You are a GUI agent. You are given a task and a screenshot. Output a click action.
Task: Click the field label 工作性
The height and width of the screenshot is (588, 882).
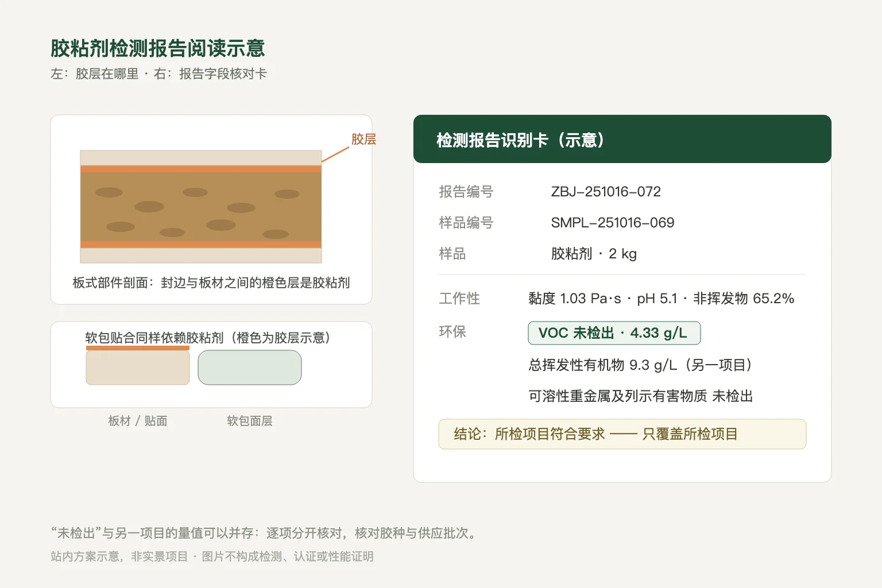point(459,299)
